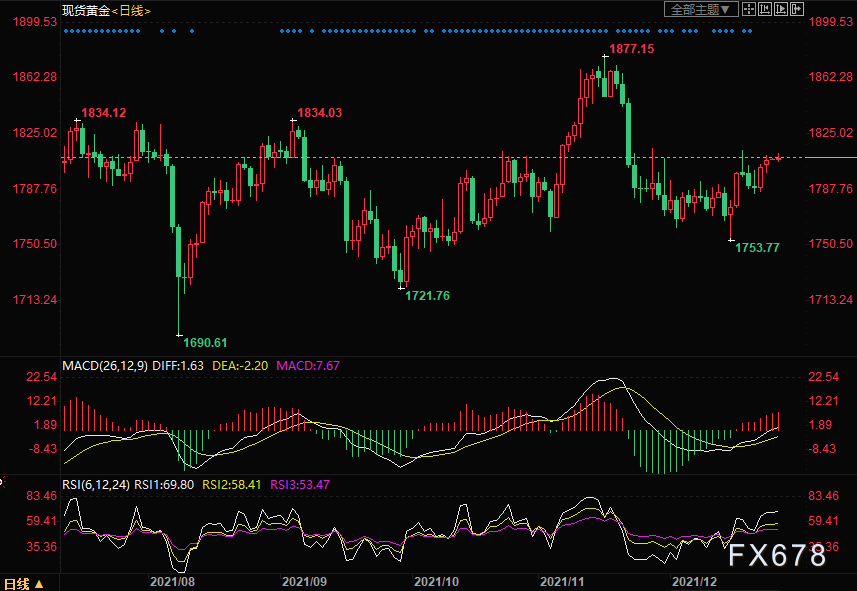Screen dimensions: 857x591
Task: Click the 1690.61 low price label
Action: (x=205, y=343)
